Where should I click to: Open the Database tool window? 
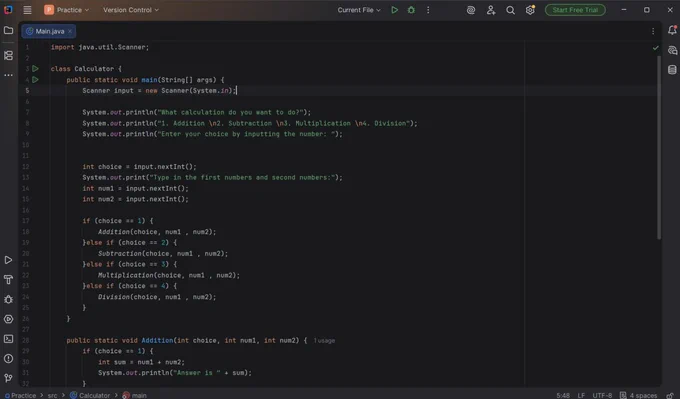[672, 69]
